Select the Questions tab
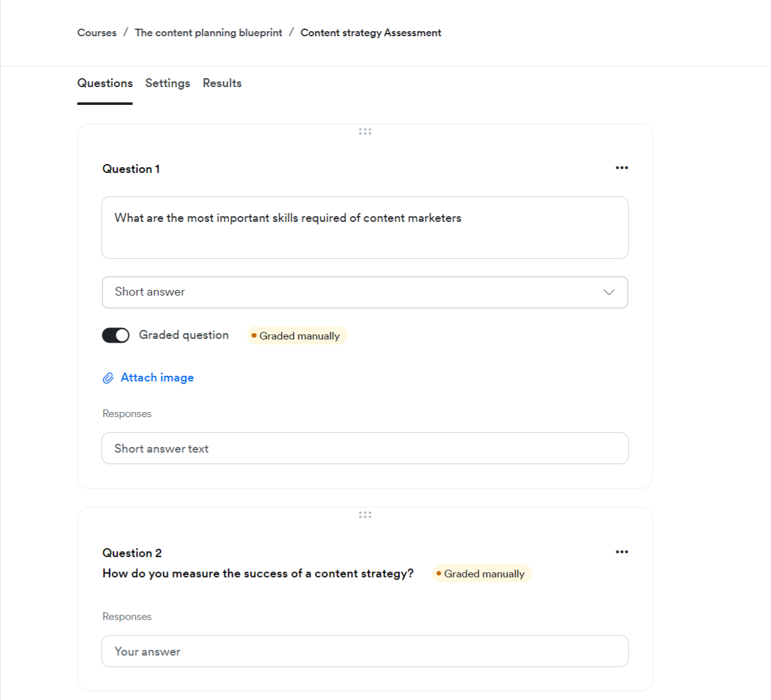Screen dimensions: 771x700 point(105,83)
